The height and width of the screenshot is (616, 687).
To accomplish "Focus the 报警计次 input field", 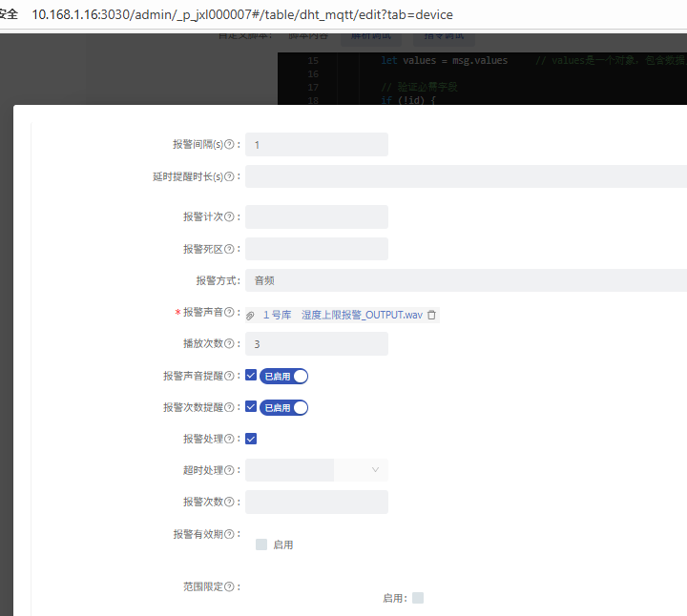I will [x=317, y=216].
